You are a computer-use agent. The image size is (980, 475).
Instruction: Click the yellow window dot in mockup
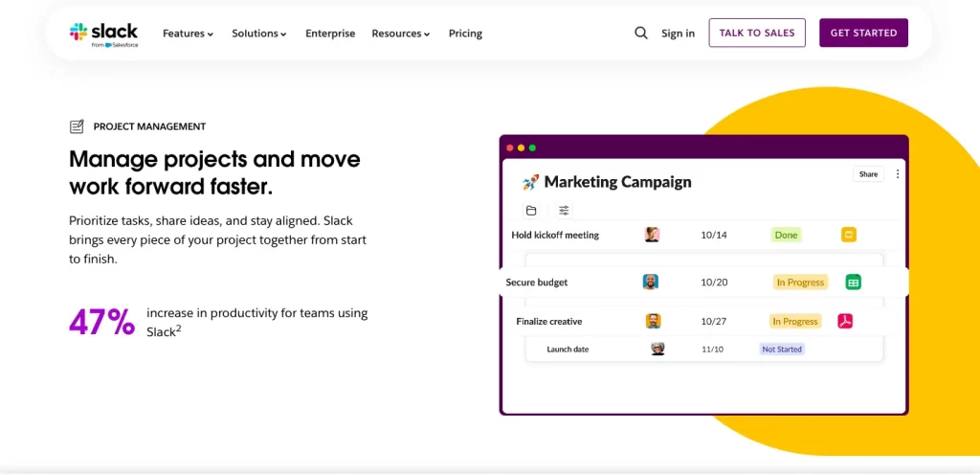click(x=522, y=148)
